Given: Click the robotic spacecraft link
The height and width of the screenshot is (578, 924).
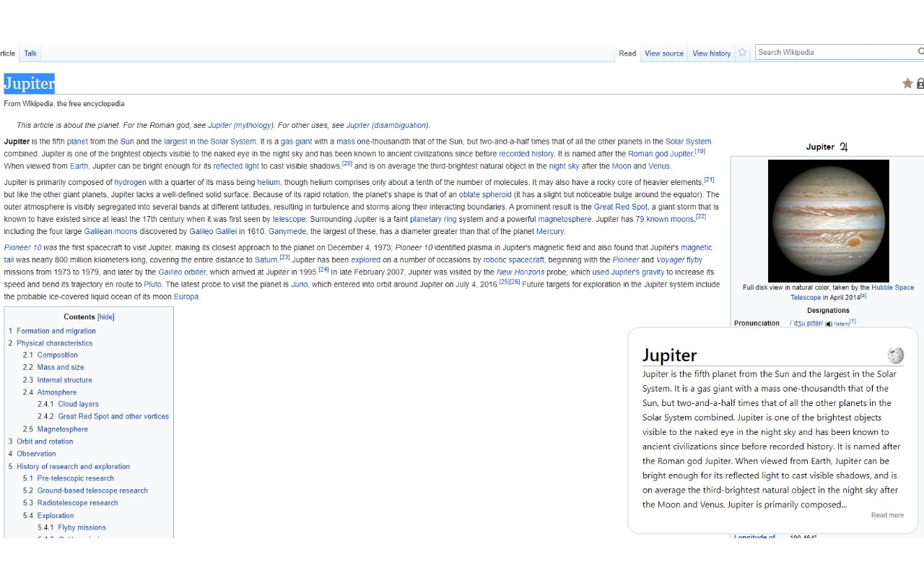Looking at the screenshot, I should point(514,260).
